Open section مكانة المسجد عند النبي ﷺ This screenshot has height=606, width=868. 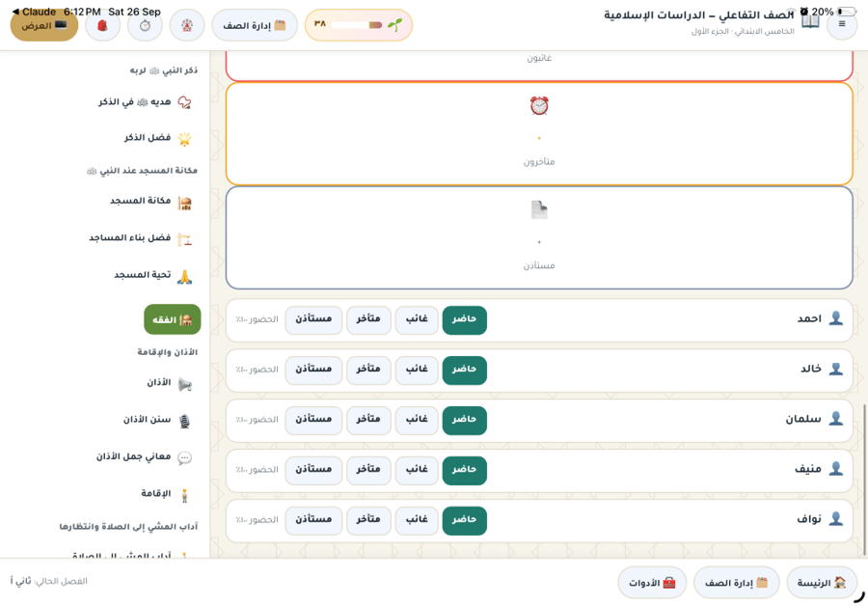point(142,171)
